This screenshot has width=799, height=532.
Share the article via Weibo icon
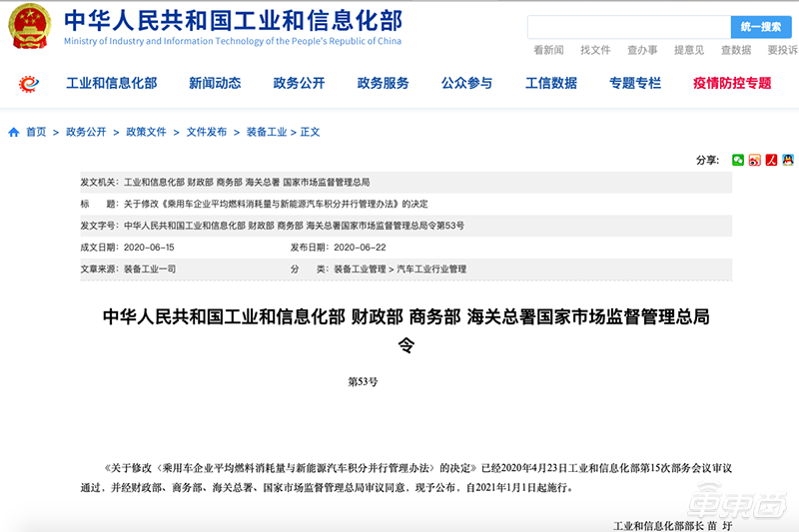pyautogui.click(x=755, y=160)
